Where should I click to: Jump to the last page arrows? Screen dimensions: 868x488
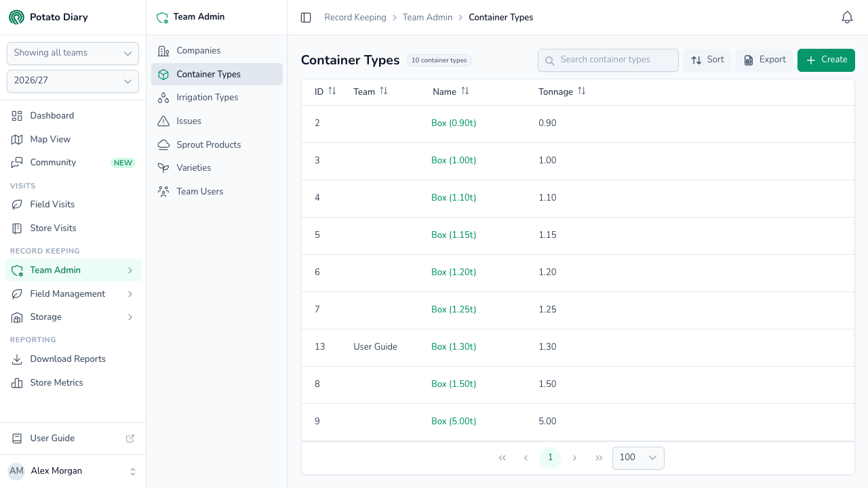click(x=599, y=458)
